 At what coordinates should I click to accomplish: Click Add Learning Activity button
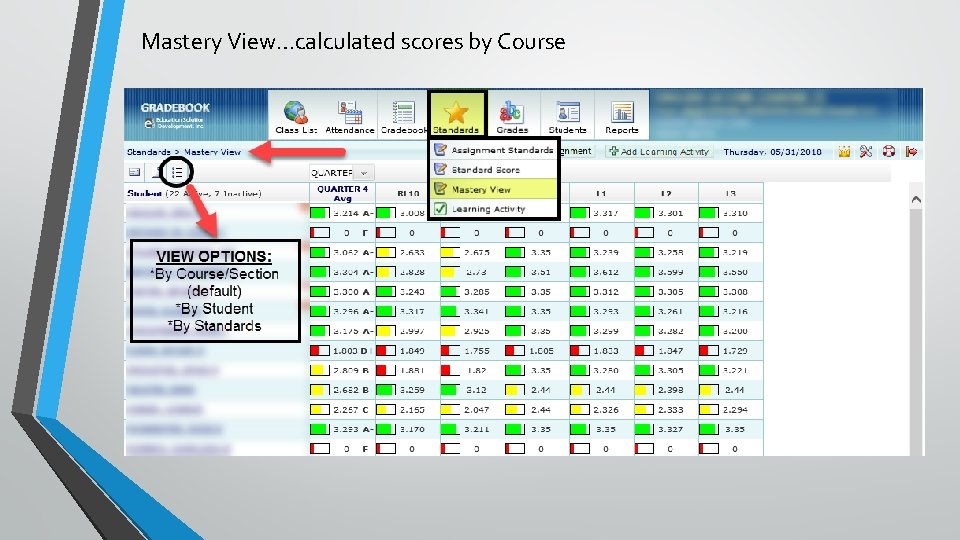[658, 151]
